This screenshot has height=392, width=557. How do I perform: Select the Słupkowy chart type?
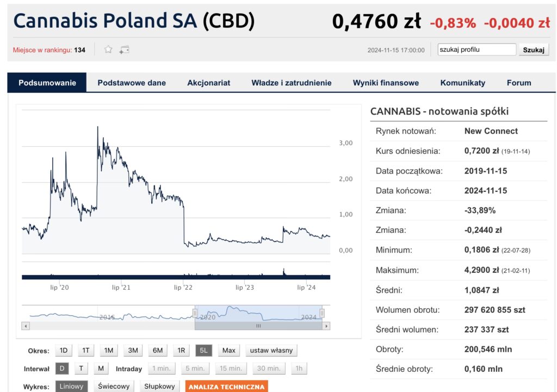159,387
